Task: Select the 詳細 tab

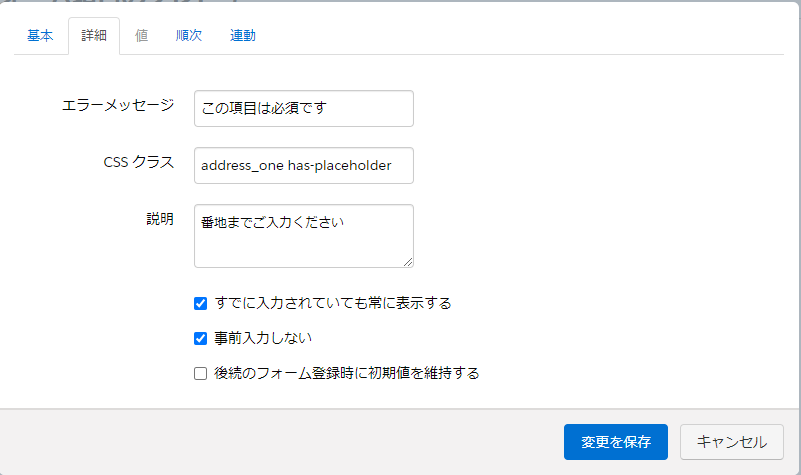Action: tap(94, 36)
